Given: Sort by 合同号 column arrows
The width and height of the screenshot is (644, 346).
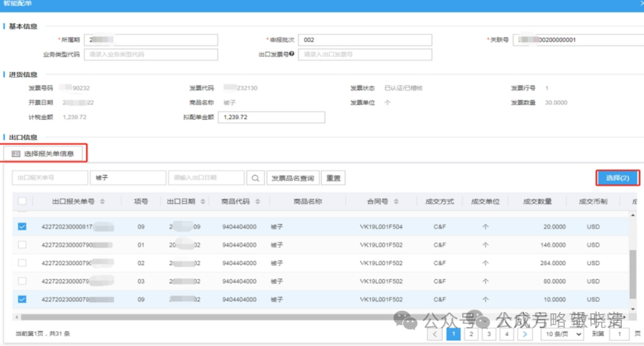Looking at the screenshot, I should 396,201.
